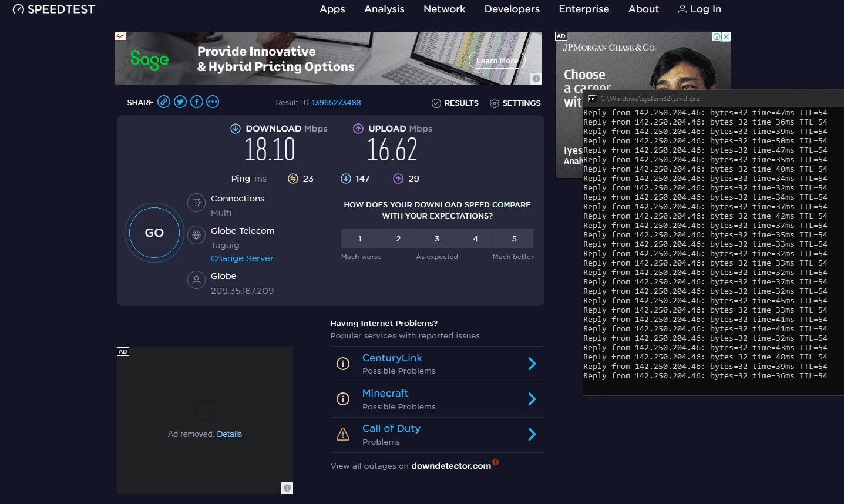844x504 pixels.
Task: Rate download speed as 2
Action: 398,238
